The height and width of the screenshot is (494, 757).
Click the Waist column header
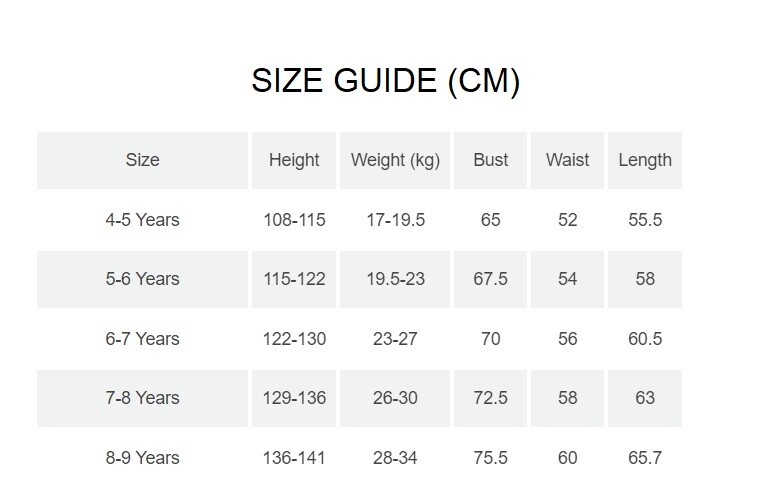(x=567, y=160)
